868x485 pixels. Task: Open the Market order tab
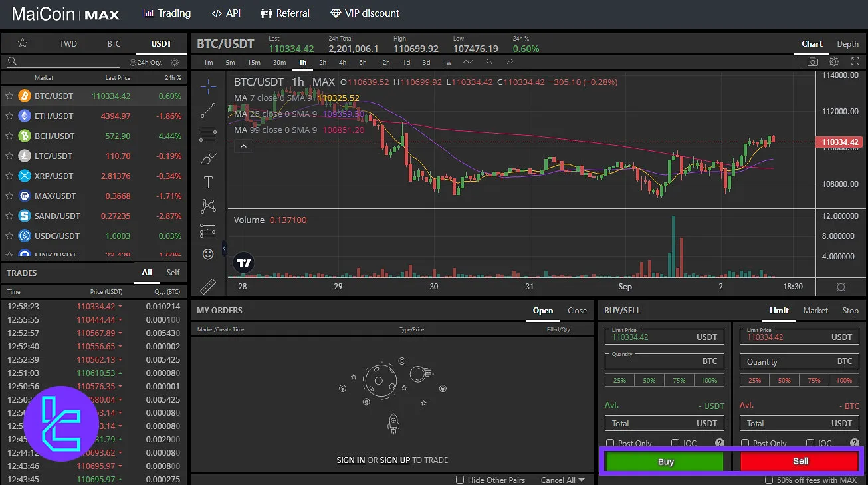(815, 310)
